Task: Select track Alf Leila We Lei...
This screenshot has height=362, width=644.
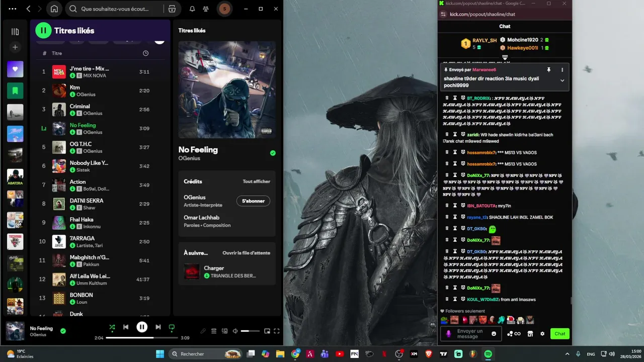Action: tap(101, 279)
